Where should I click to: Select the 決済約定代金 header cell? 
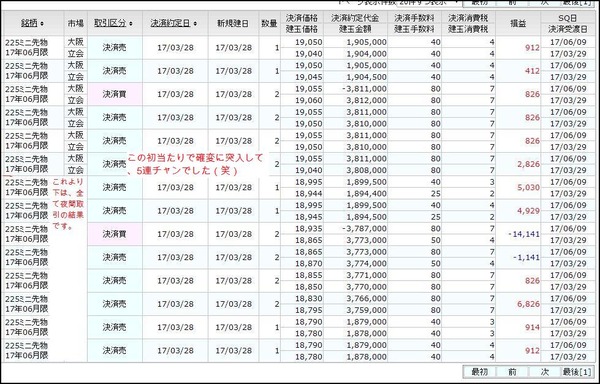[355, 18]
